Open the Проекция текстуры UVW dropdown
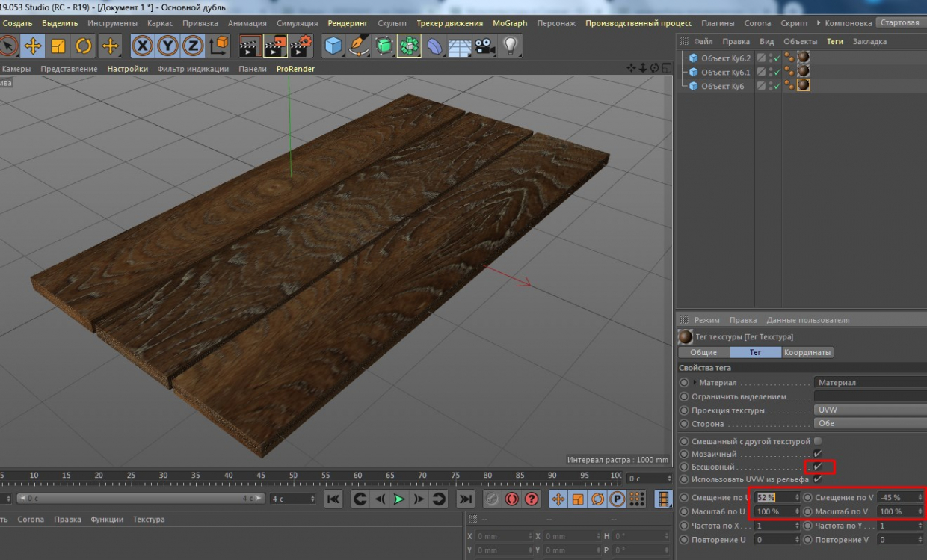The image size is (927, 560). (870, 410)
